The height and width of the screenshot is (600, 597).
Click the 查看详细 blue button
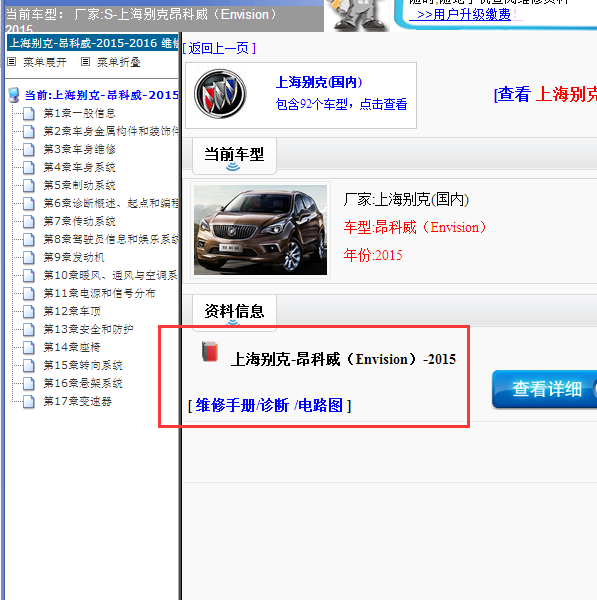545,389
